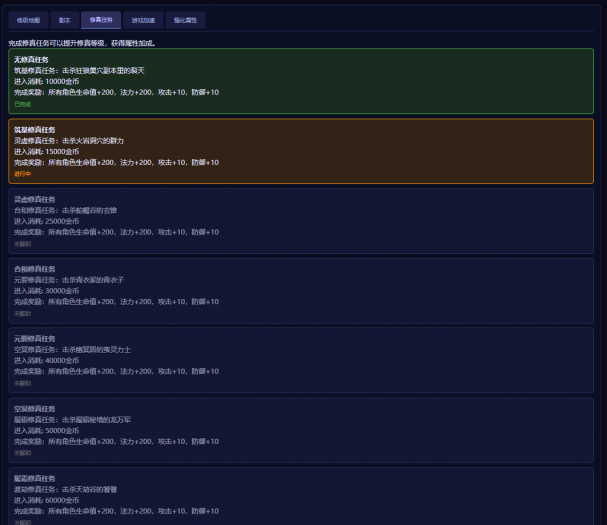The height and width of the screenshot is (525, 607).
Task: Open the 副本 tab
Action: click(64, 19)
